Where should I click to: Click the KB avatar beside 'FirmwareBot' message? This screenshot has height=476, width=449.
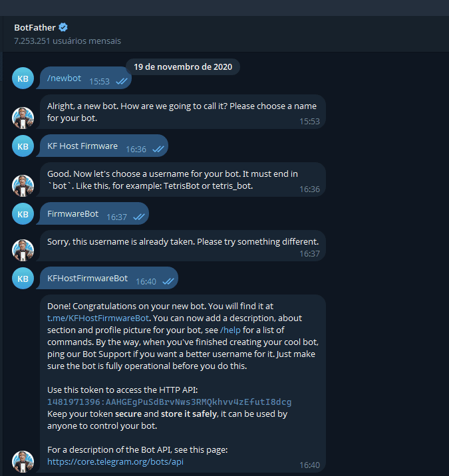[23, 214]
